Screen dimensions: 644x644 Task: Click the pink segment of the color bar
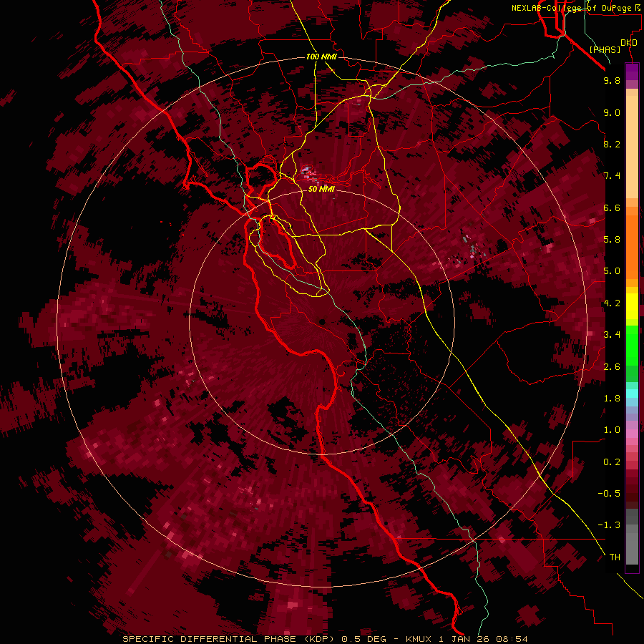pyautogui.click(x=632, y=434)
